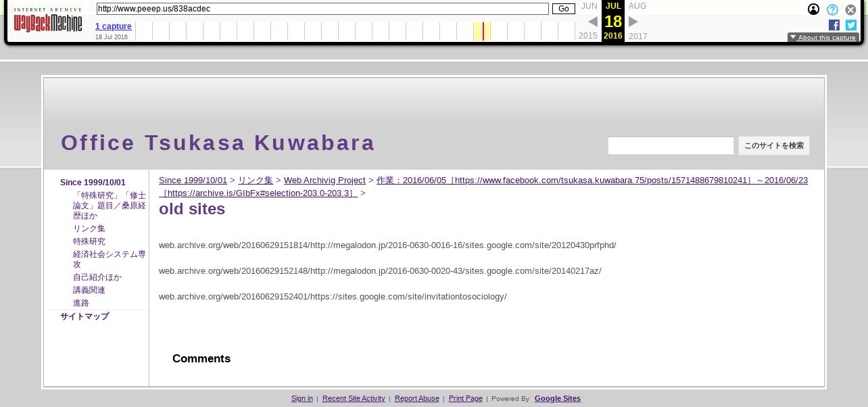Open サイトマップ link
Image resolution: width=868 pixels, height=407 pixels.
click(x=85, y=316)
